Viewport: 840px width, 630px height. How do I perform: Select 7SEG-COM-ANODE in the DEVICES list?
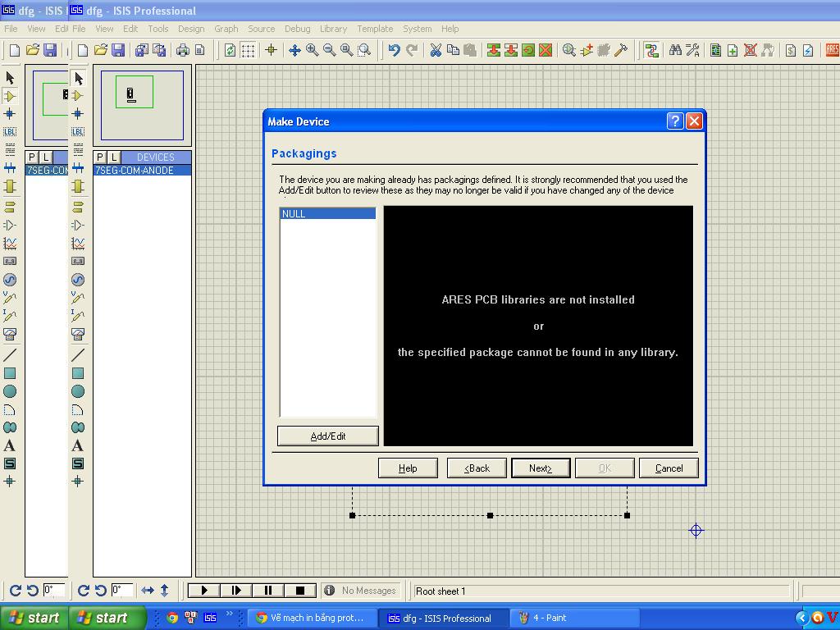[143, 171]
